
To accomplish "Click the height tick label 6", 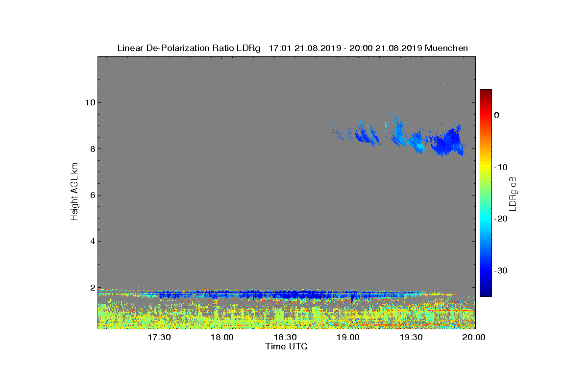I will click(x=92, y=195).
